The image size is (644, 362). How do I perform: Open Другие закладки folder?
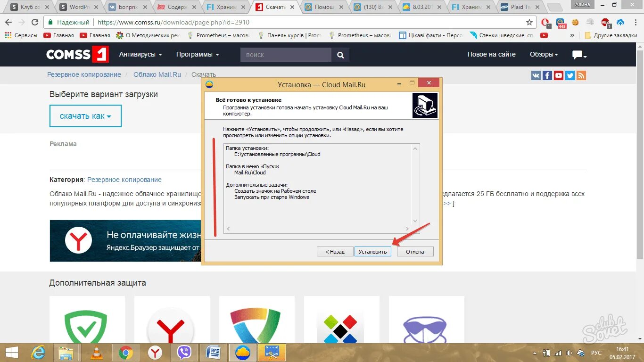pos(611,35)
